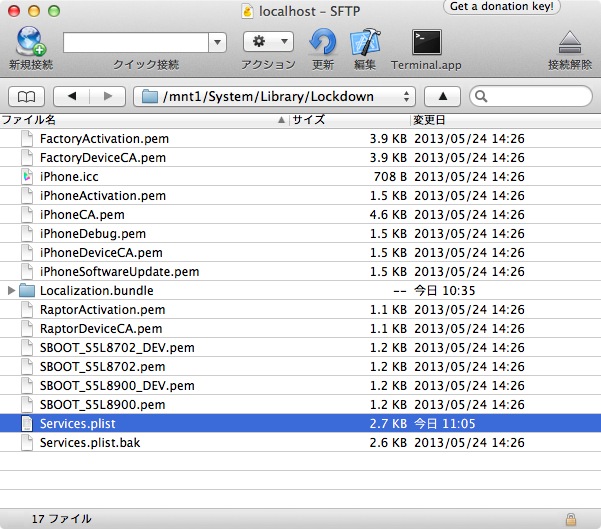This screenshot has width=601, height=529.
Task: Click inside the Quick Connect field
Action: (136, 42)
